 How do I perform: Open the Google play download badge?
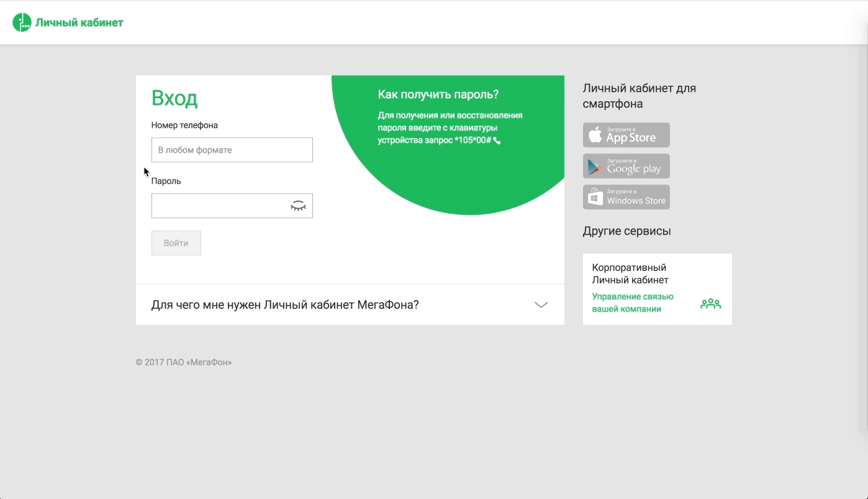(x=626, y=166)
